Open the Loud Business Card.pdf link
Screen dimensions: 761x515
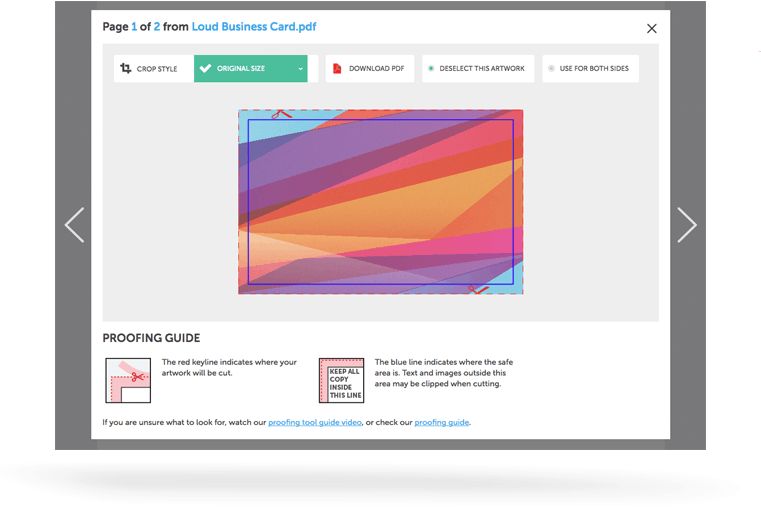pyautogui.click(x=254, y=27)
